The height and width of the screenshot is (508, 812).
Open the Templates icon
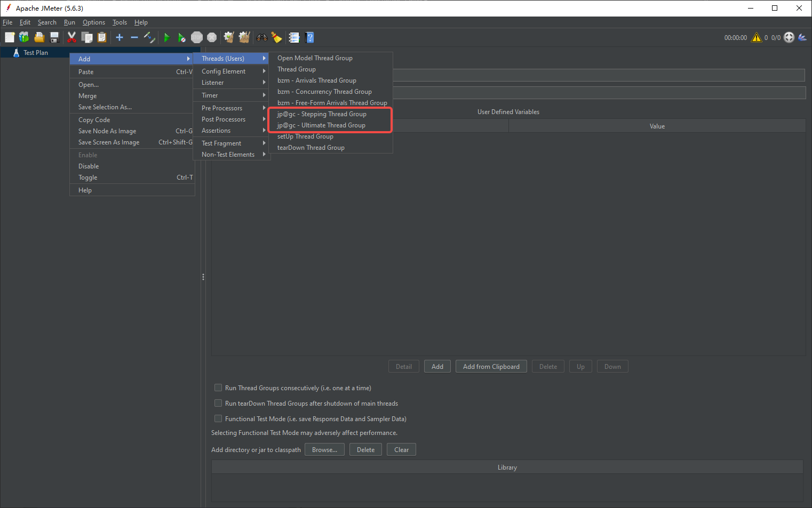(24, 37)
